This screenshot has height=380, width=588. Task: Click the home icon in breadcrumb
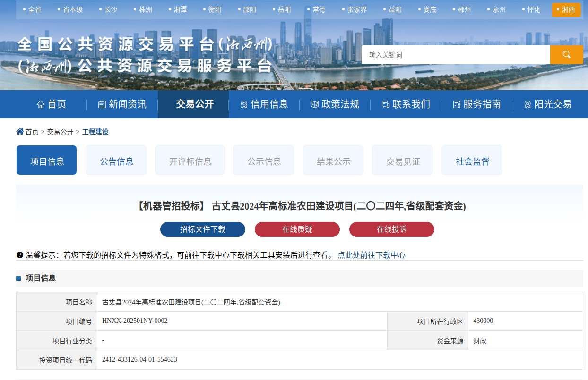pos(20,131)
